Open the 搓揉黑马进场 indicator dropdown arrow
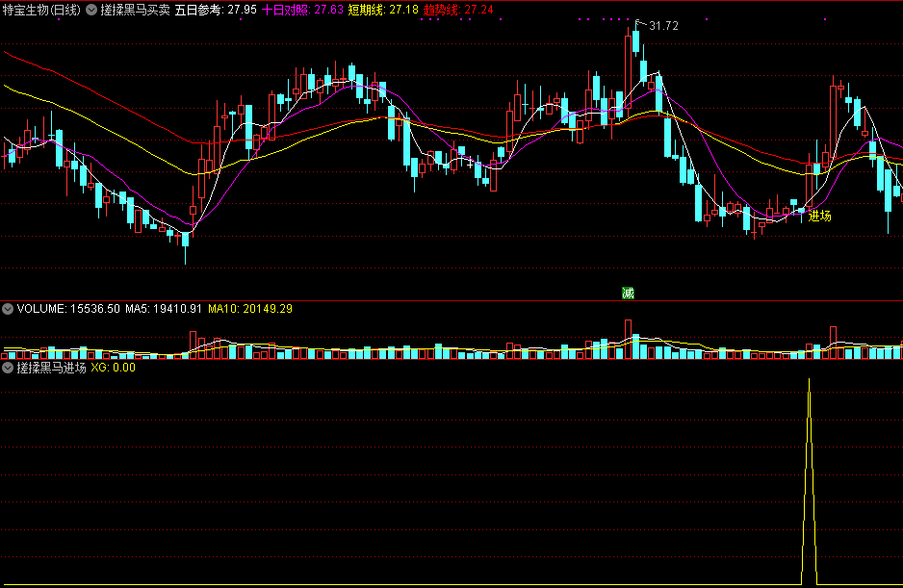903x588 pixels. point(8,368)
